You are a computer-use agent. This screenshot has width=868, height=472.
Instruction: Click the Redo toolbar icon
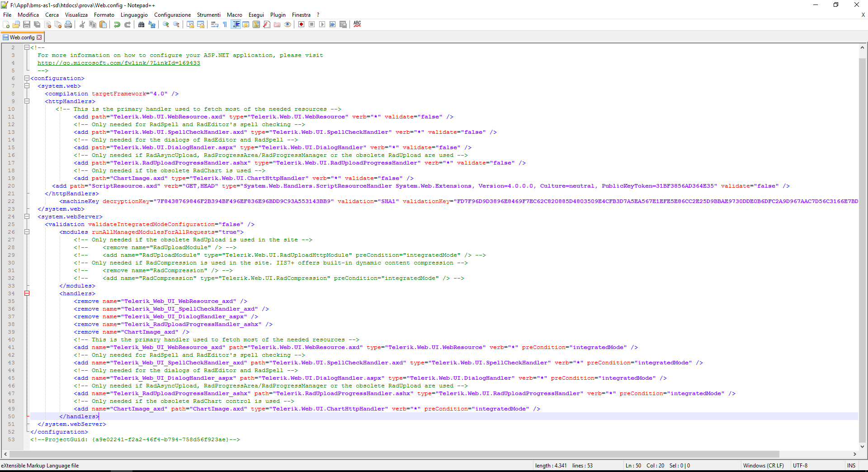127,24
